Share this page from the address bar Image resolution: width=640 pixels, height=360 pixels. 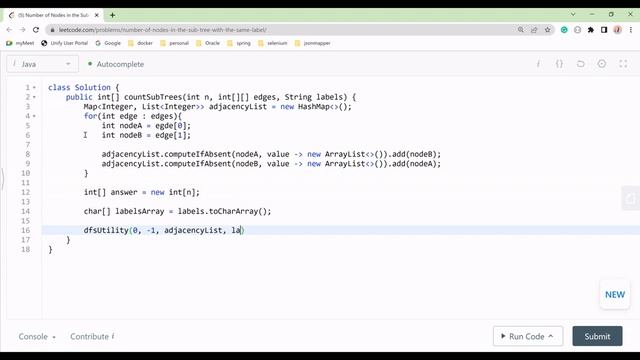pos(534,30)
